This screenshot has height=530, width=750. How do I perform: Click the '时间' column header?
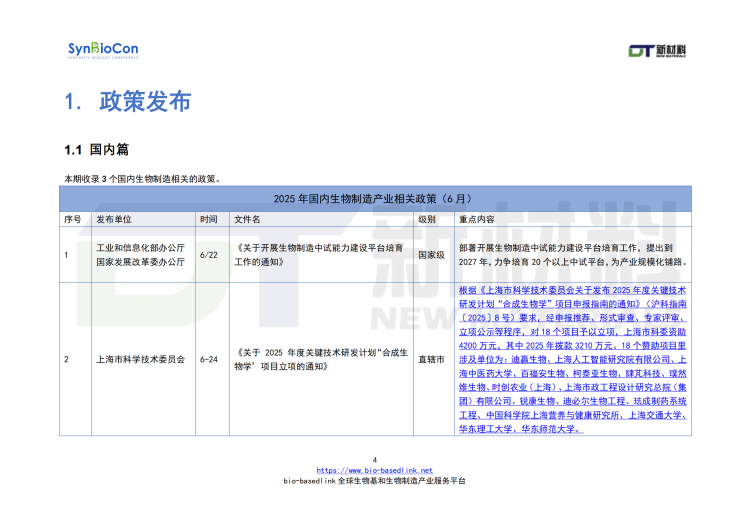click(x=208, y=218)
